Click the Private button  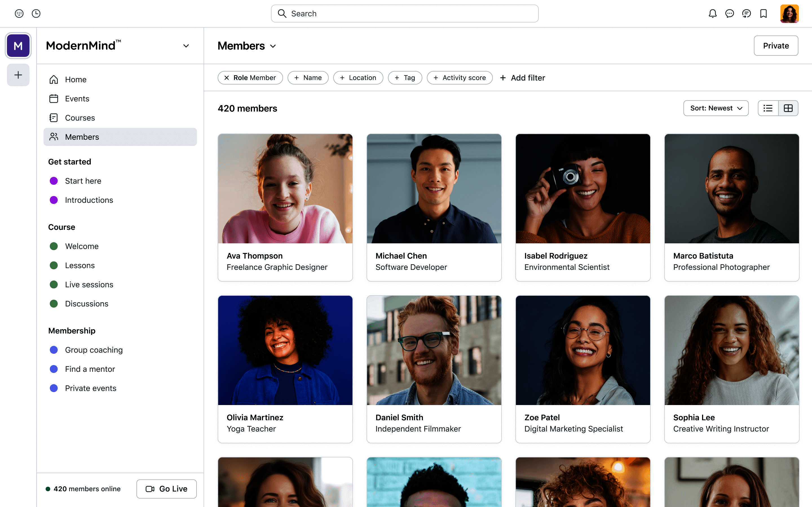[775, 46]
